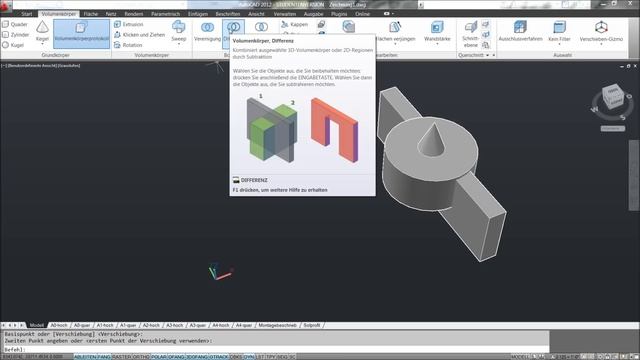Open the Einfügen ribbon tab
This screenshot has height=360, width=640.
(x=198, y=14)
